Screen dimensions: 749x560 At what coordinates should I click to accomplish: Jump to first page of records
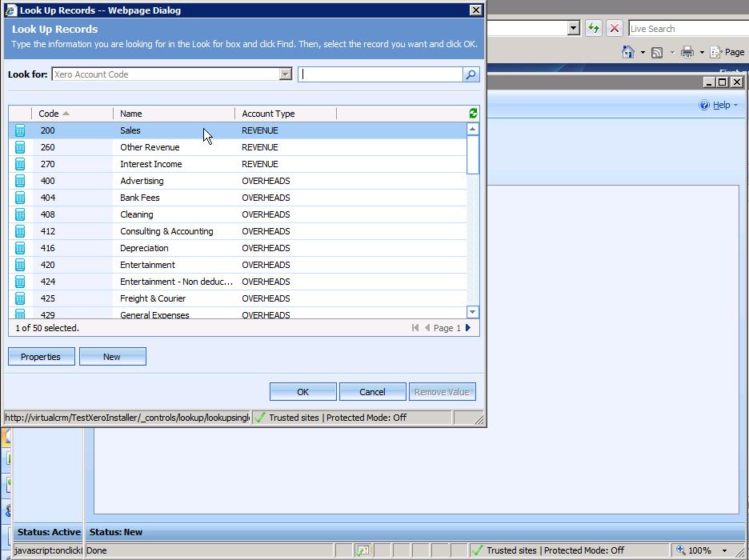(x=415, y=327)
